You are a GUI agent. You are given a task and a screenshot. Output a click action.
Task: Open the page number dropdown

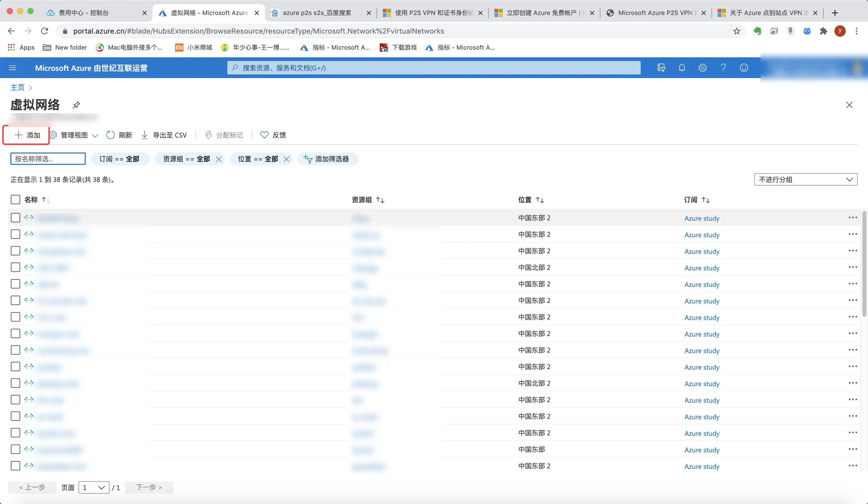click(94, 487)
